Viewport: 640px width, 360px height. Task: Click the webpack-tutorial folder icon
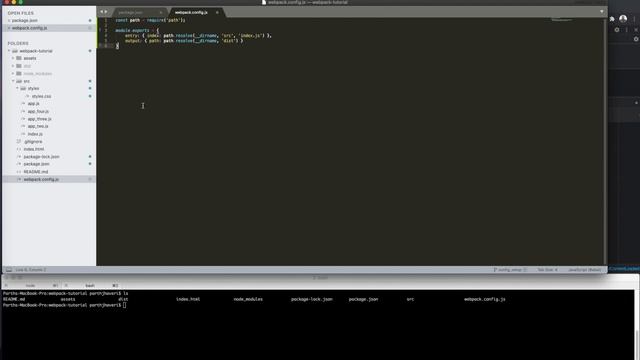coord(15,51)
